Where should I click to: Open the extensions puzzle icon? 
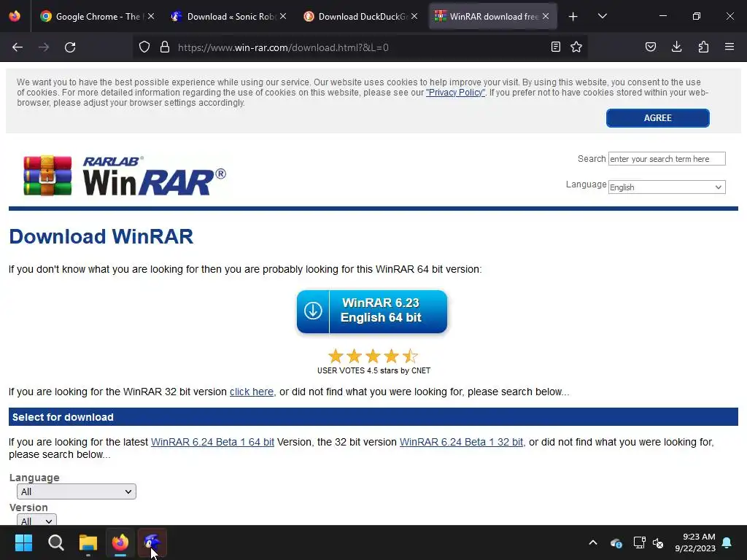[x=703, y=47]
